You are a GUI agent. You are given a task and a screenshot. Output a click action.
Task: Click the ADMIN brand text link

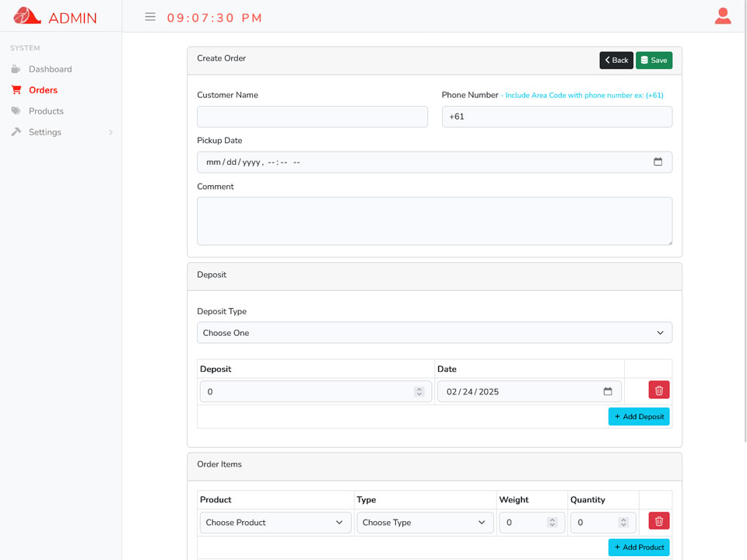[72, 18]
